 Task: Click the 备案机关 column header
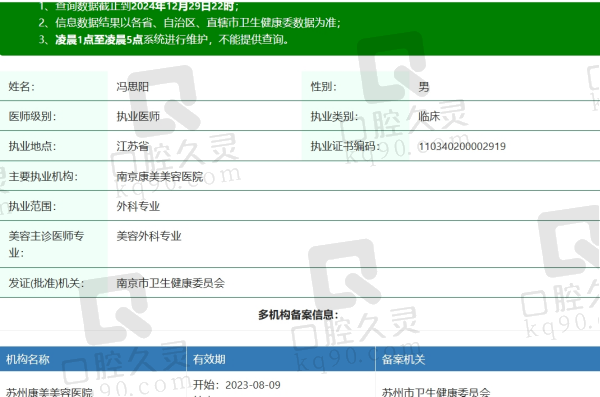(x=403, y=359)
